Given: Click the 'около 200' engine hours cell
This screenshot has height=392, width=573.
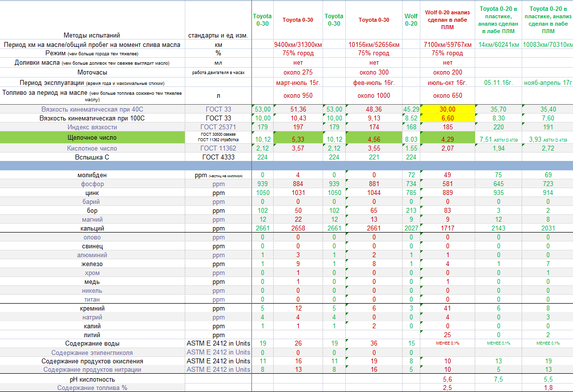Looking at the screenshot, I should pyautogui.click(x=448, y=73).
